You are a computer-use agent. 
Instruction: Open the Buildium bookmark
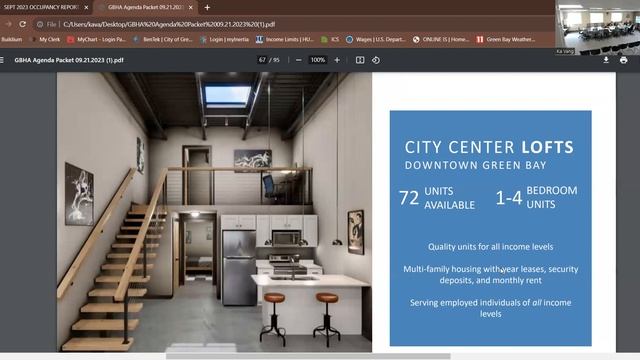[11, 40]
